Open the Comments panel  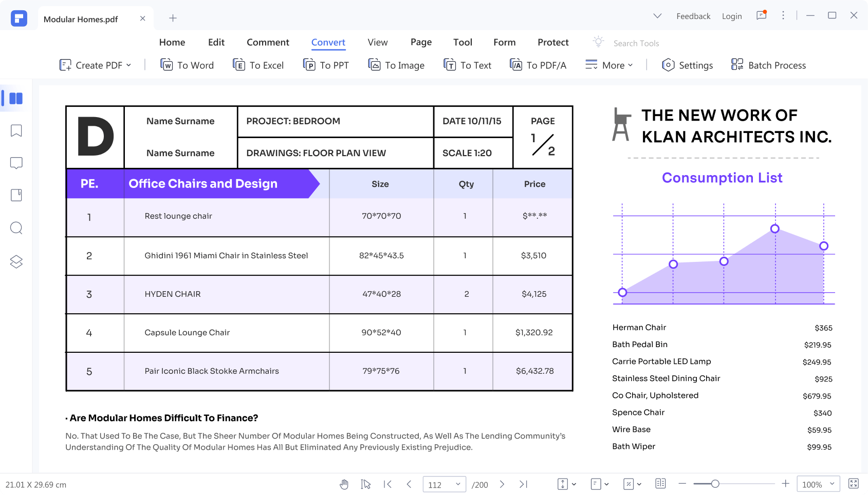pyautogui.click(x=16, y=163)
